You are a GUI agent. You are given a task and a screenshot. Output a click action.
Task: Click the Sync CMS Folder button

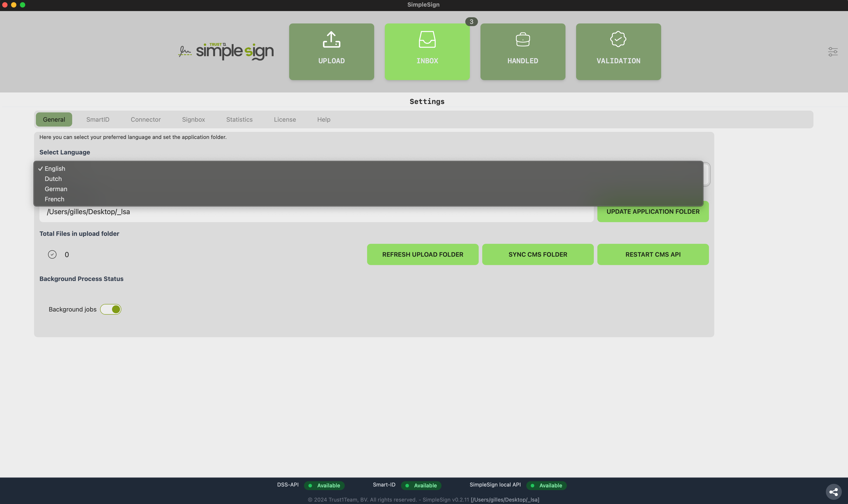[537, 254]
